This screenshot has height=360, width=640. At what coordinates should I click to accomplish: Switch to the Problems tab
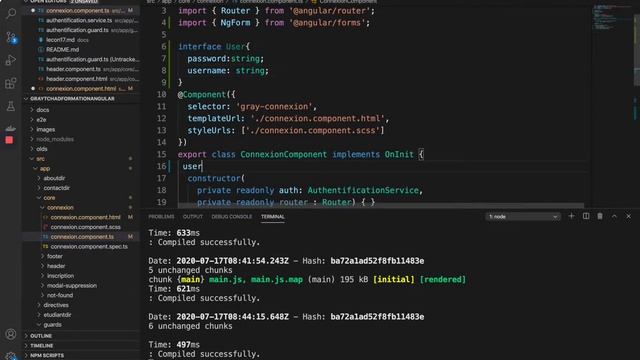[x=161, y=217]
